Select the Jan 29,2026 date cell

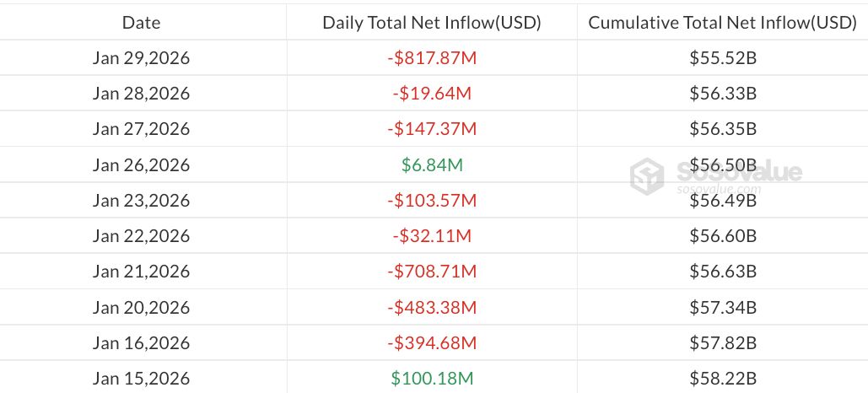pyautogui.click(x=141, y=58)
